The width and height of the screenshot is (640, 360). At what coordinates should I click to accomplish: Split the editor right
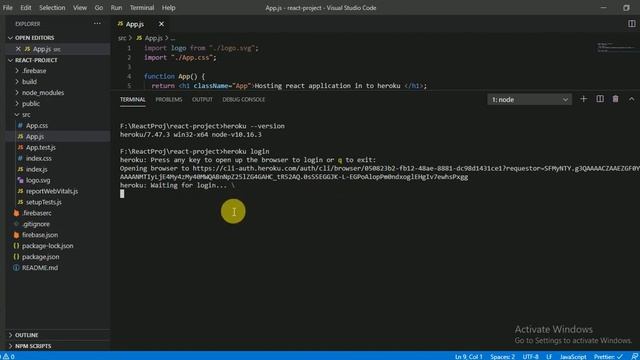click(x=631, y=24)
